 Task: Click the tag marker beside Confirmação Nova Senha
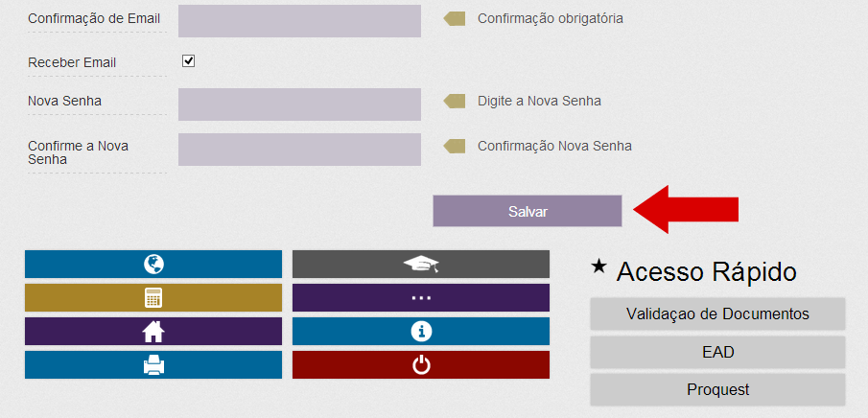[454, 146]
